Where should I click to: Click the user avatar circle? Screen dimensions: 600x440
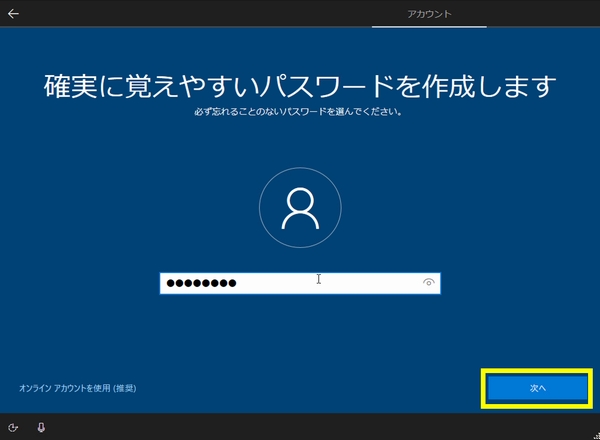[x=300, y=207]
